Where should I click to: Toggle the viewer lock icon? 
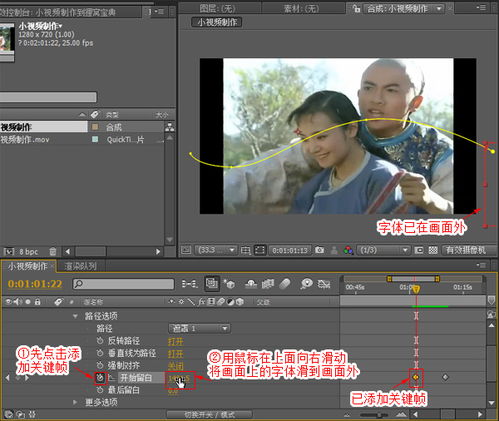tap(356, 8)
